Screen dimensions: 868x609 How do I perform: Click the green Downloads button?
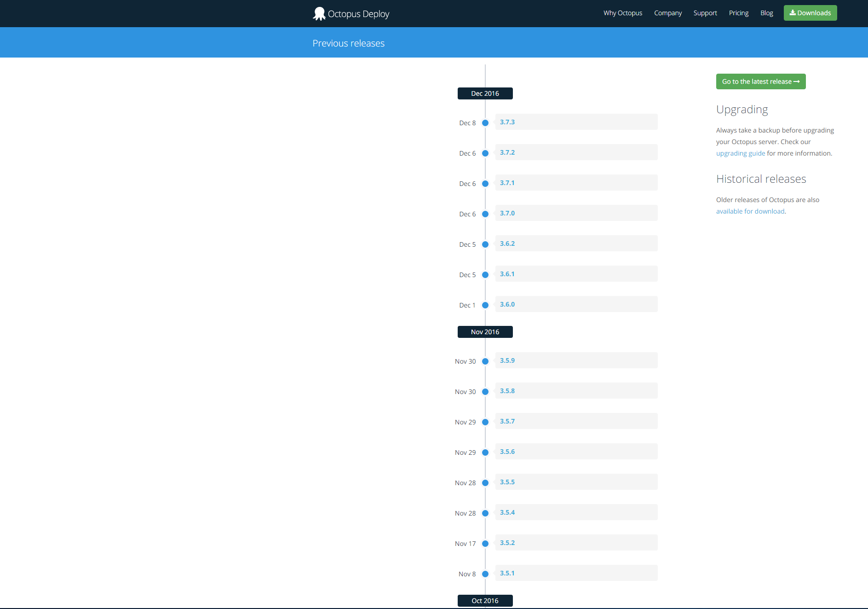810,12
